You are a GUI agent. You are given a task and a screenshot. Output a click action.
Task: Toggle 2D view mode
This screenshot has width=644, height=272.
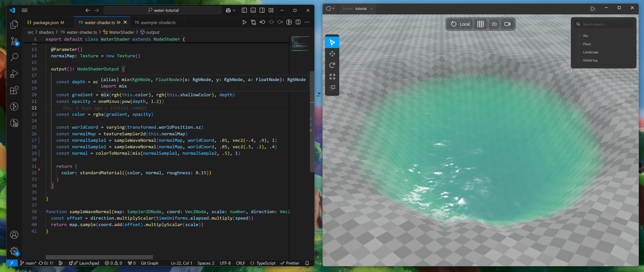click(x=494, y=24)
